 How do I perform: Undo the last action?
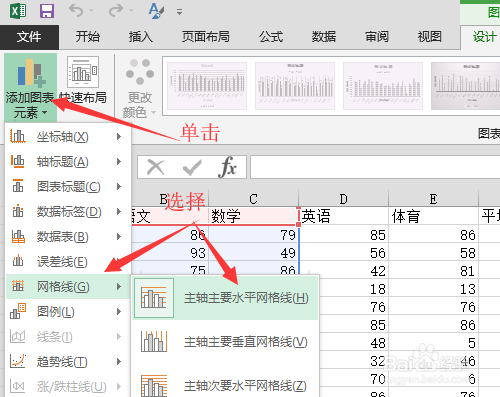coord(76,11)
